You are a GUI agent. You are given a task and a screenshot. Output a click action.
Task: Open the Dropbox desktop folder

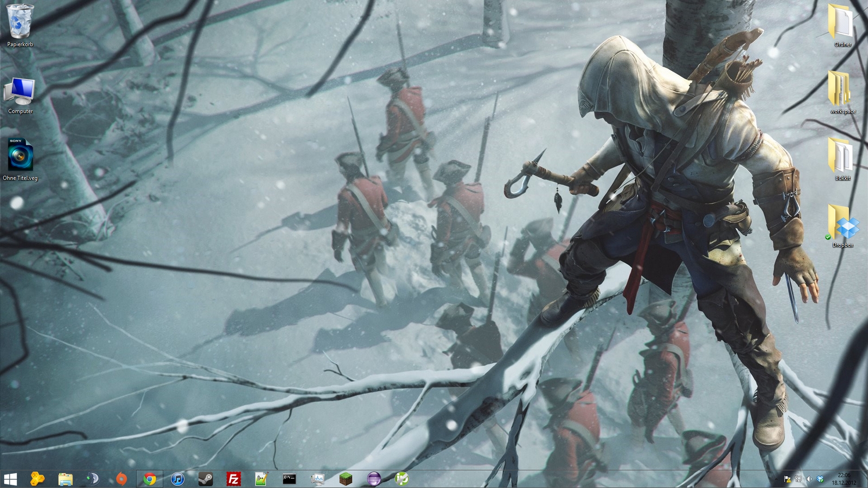pyautogui.click(x=842, y=224)
